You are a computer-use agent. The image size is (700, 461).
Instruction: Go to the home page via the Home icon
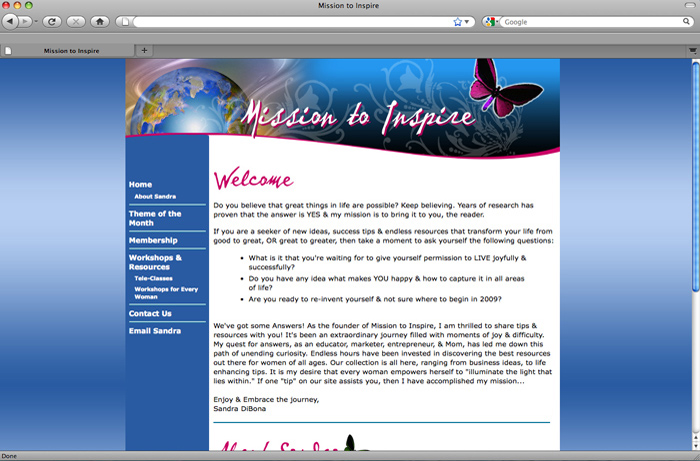tap(100, 21)
